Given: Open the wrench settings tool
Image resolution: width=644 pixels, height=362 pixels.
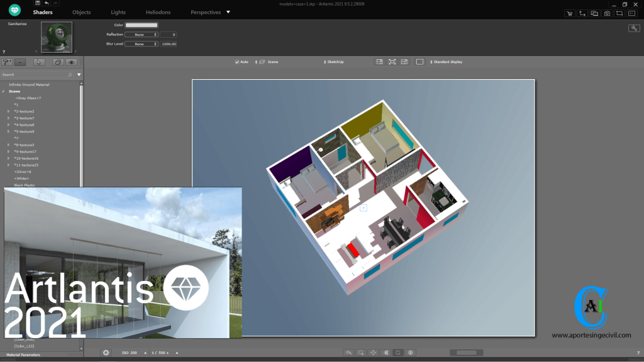Looking at the screenshot, I should [634, 28].
